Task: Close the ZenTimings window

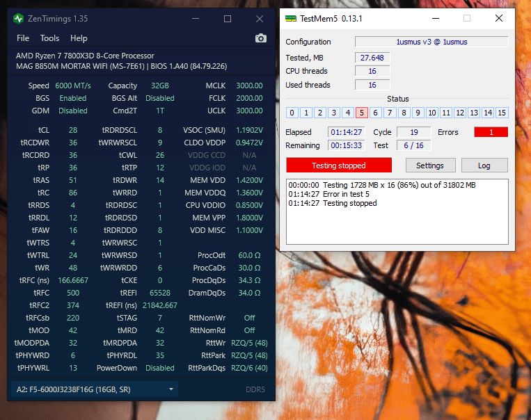Action: 260,19
